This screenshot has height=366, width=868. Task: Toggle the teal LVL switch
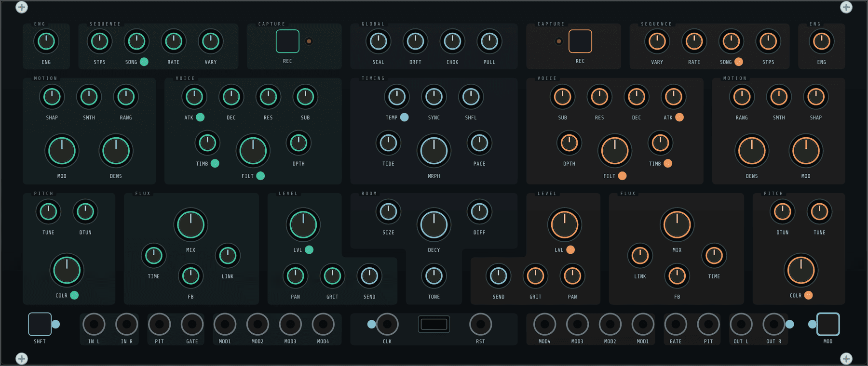pos(309,249)
